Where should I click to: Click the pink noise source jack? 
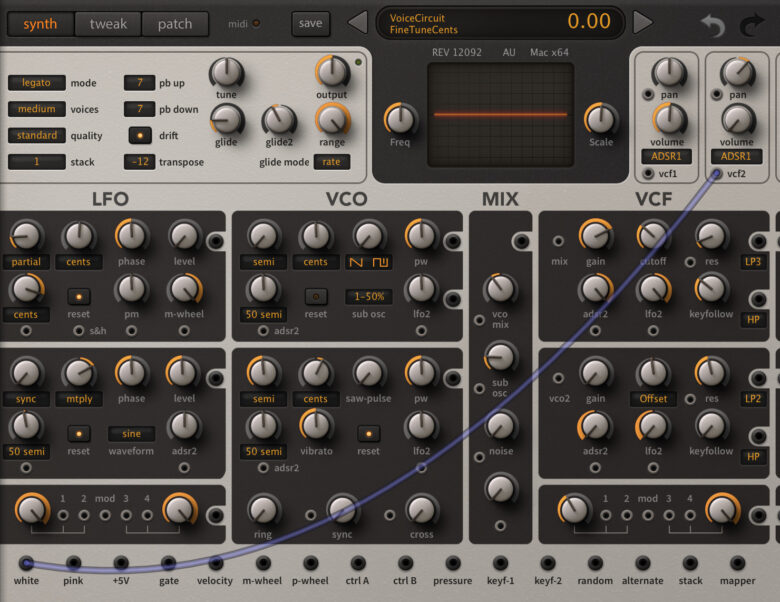[74, 563]
